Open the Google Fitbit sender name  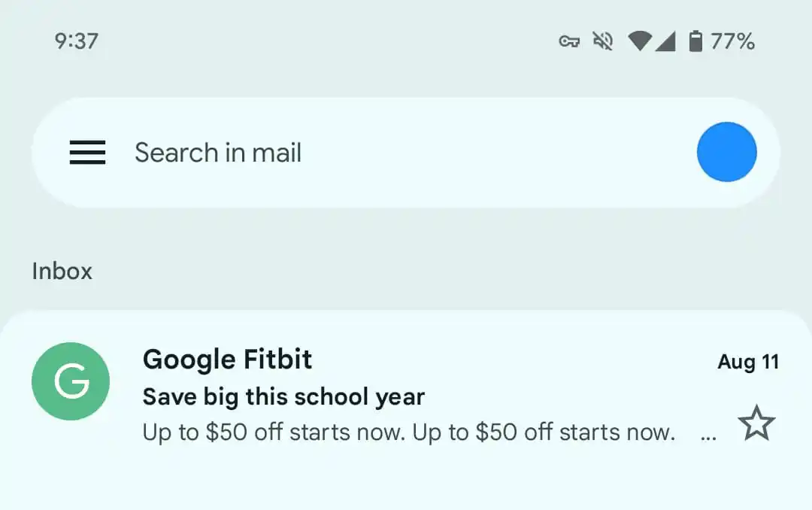click(x=227, y=360)
